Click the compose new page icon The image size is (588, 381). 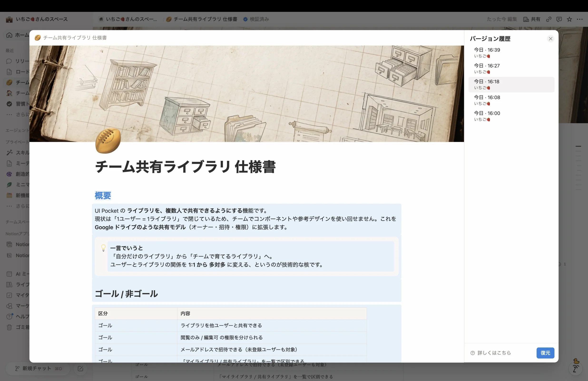[x=80, y=369]
